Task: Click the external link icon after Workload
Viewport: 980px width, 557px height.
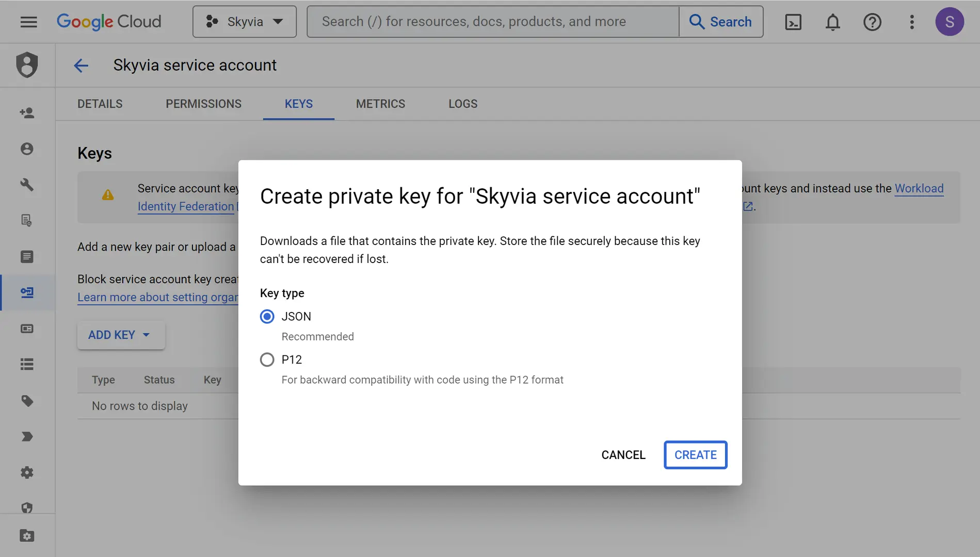Action: [x=748, y=206]
